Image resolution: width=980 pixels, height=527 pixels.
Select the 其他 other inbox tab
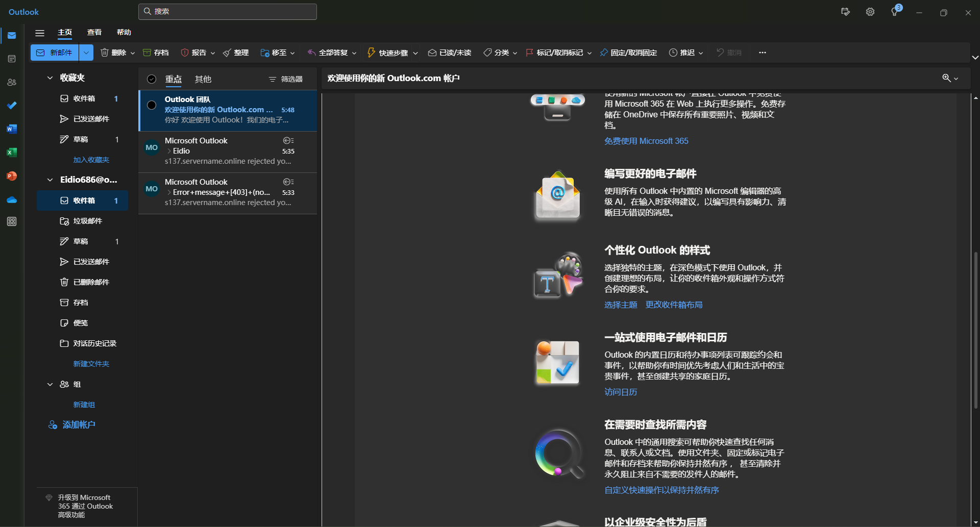(203, 79)
